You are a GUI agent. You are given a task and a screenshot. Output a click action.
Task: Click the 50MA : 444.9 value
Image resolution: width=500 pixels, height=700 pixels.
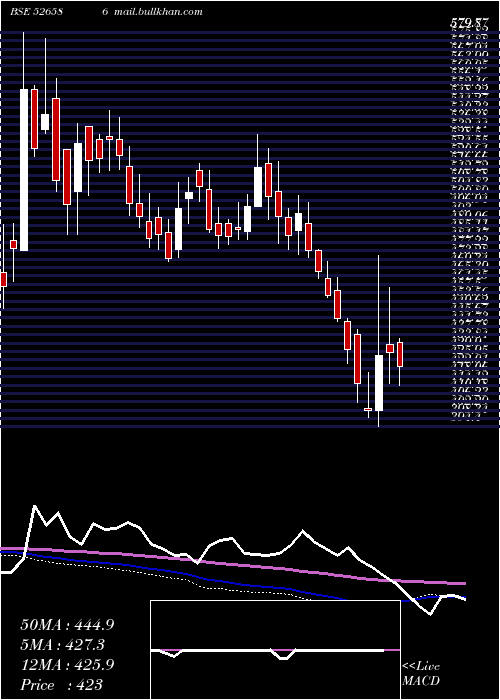click(x=67, y=625)
